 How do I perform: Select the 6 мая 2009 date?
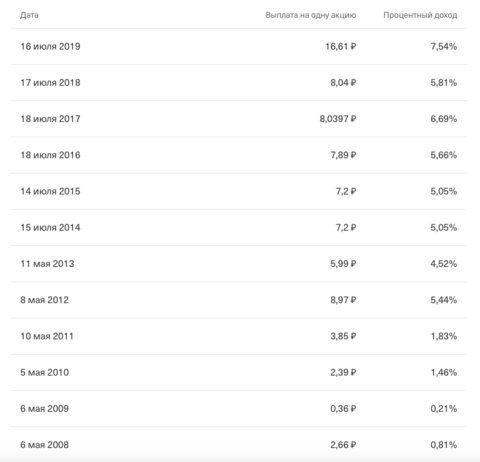point(45,409)
